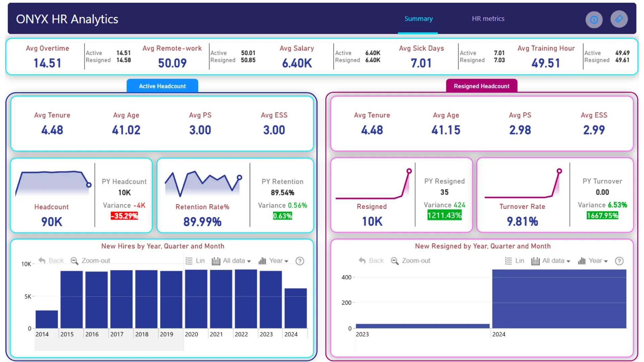Image resolution: width=644 pixels, height=362 pixels.
Task: Click calendar icon in New Resigned toolbar
Action: tap(536, 261)
